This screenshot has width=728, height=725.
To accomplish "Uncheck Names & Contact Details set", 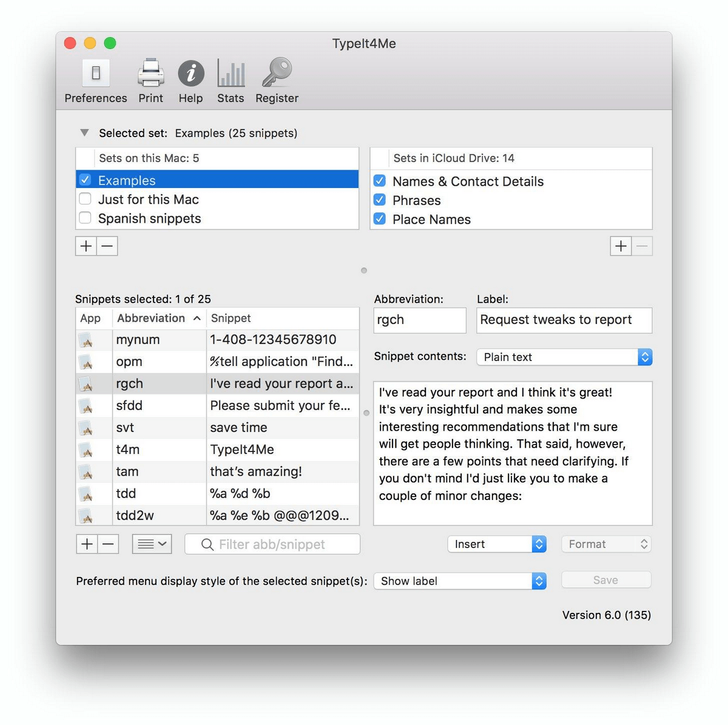I will click(x=380, y=180).
